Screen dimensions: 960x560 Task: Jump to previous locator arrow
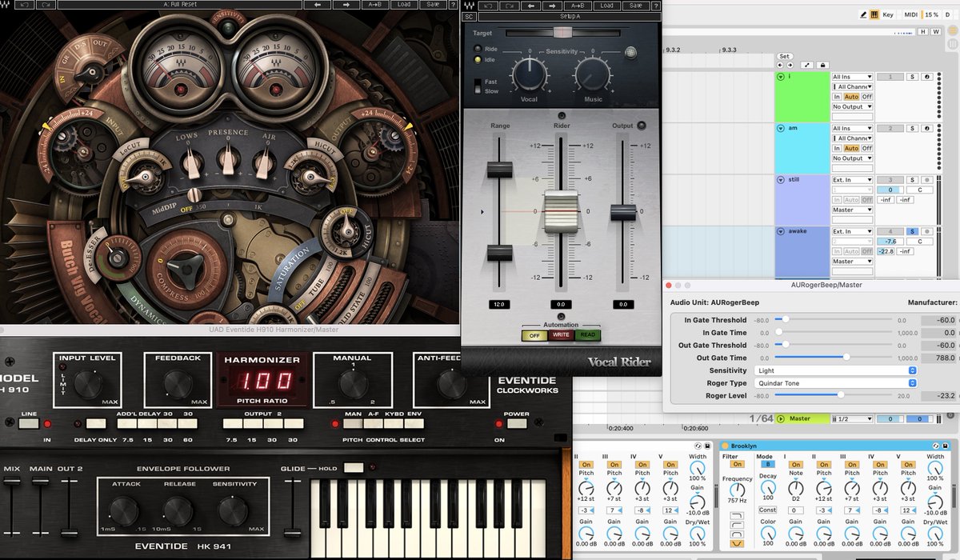click(x=780, y=65)
